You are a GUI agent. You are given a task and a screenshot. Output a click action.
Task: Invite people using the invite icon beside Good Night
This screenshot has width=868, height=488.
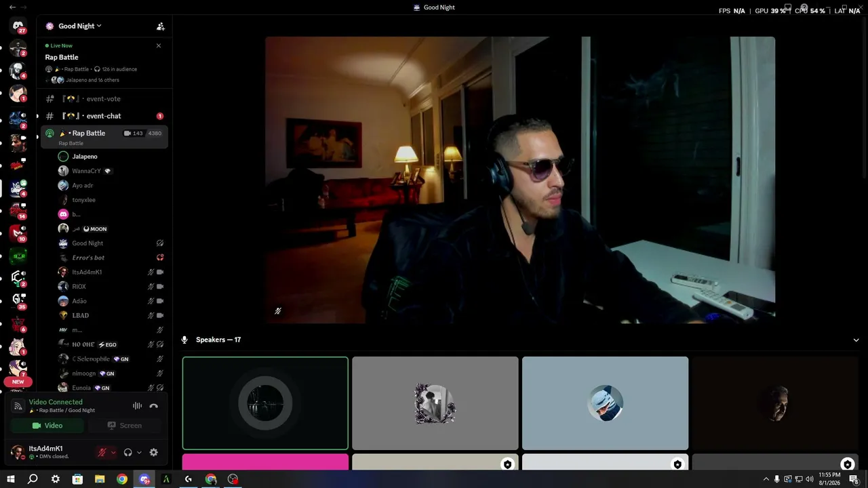pyautogui.click(x=161, y=26)
